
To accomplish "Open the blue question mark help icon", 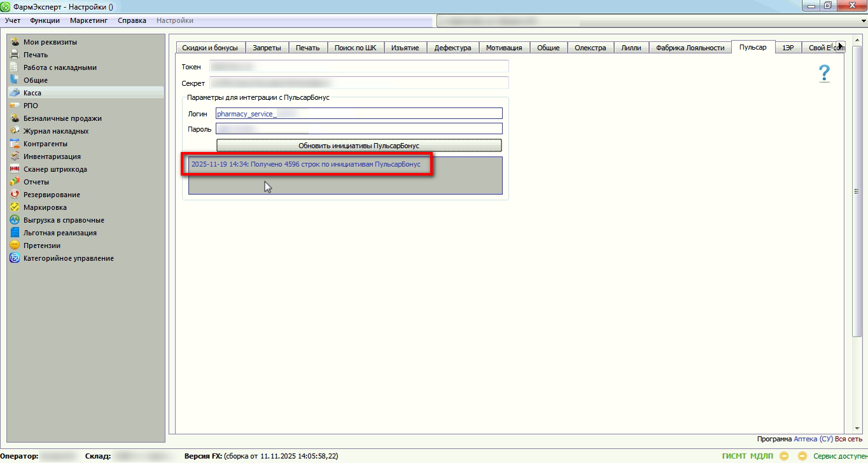I will (x=824, y=74).
